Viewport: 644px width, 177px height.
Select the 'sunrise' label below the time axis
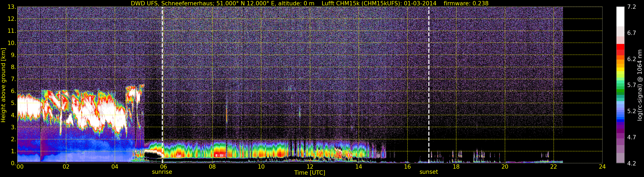click(162, 172)
